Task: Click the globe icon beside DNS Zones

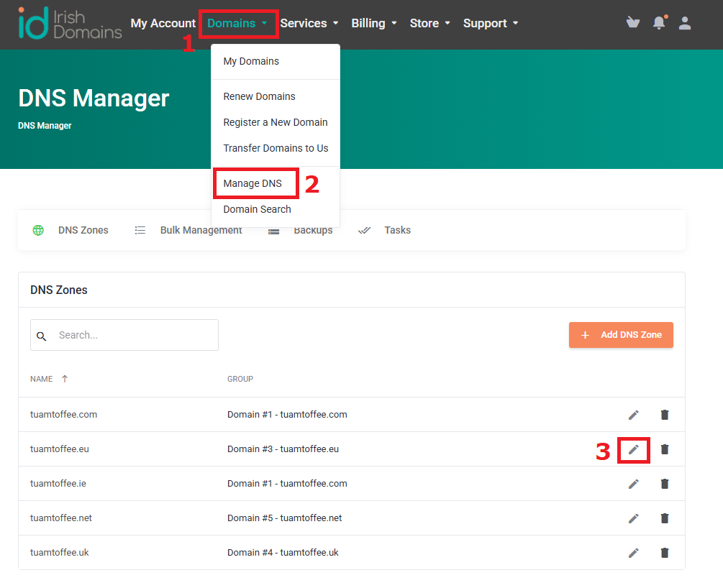Action: coord(38,230)
